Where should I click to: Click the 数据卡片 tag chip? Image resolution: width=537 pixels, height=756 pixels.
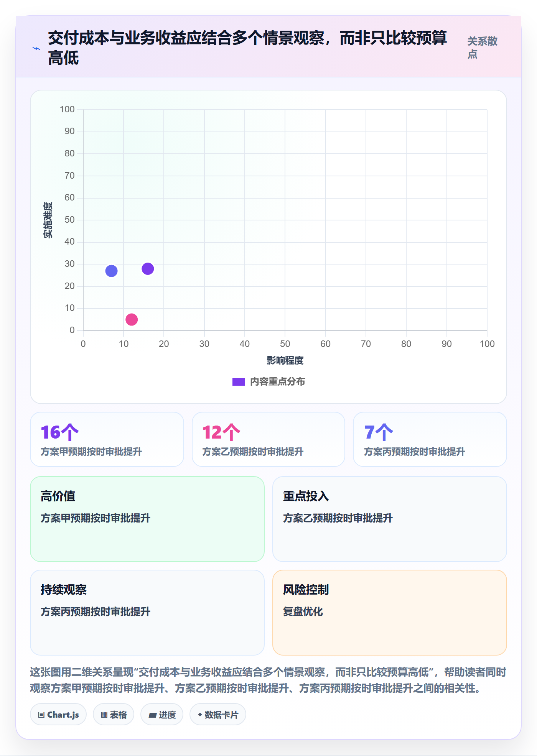[218, 715]
